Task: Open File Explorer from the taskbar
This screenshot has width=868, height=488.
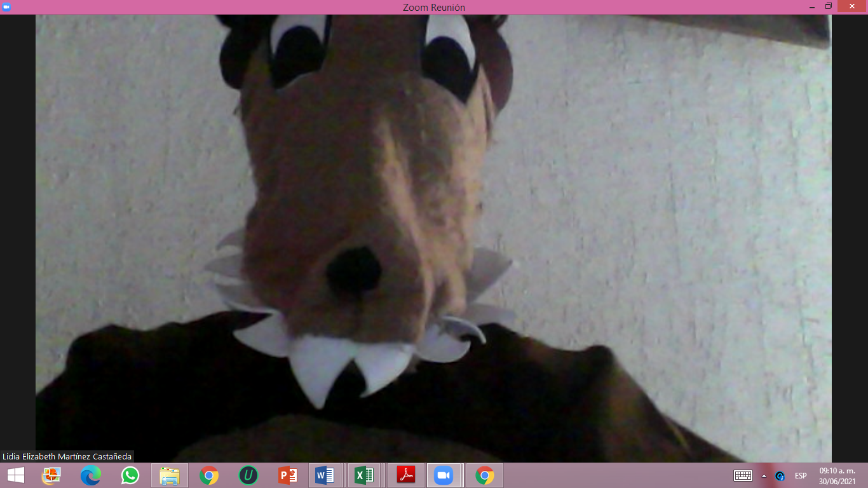Action: 170,475
